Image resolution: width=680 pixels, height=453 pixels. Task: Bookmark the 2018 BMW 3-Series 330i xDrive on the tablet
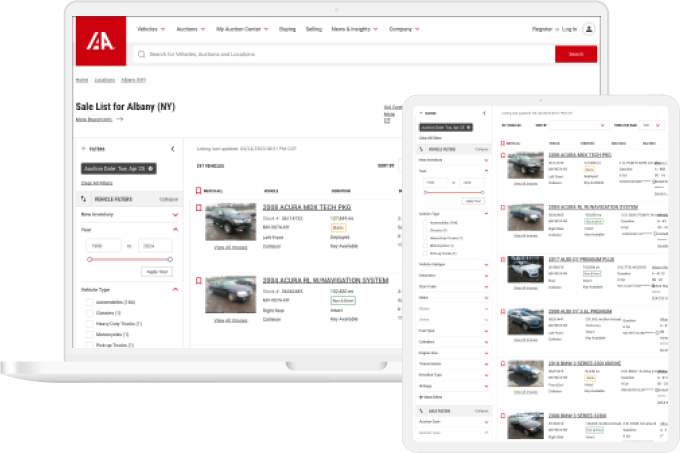(x=503, y=364)
